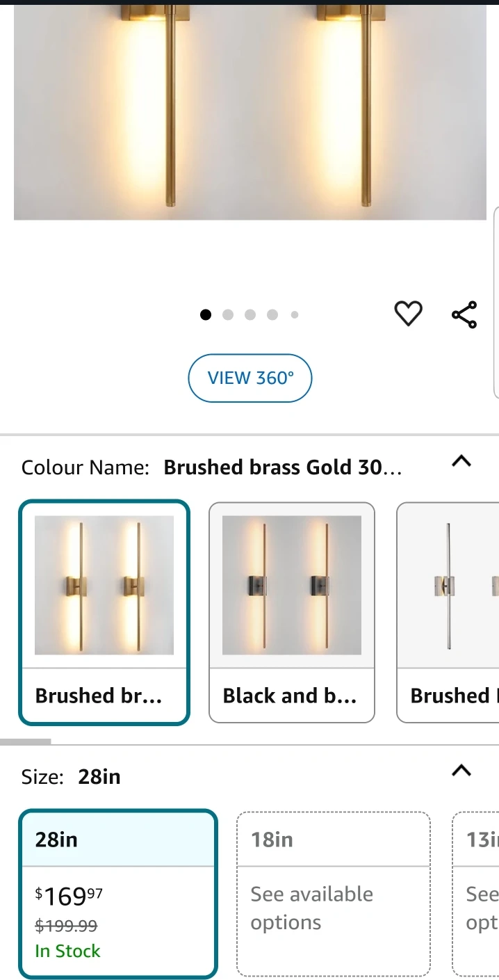
Task: Choose the Brushed brass colour swatch
Action: 104,612
